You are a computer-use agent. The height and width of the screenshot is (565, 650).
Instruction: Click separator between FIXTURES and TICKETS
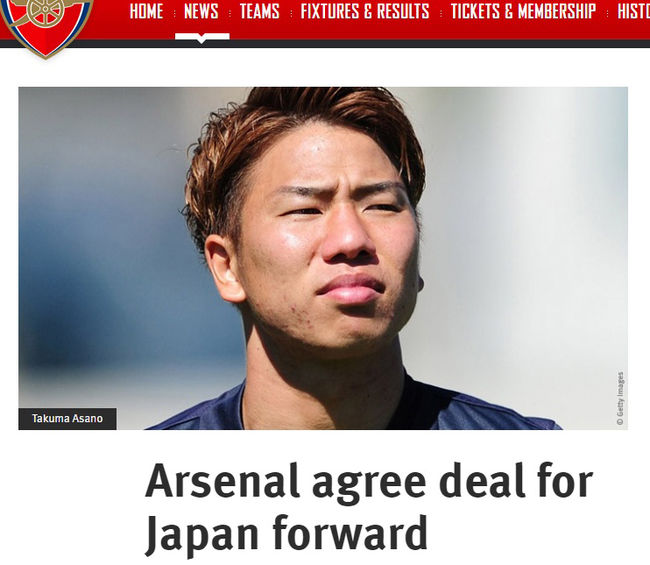[440, 14]
